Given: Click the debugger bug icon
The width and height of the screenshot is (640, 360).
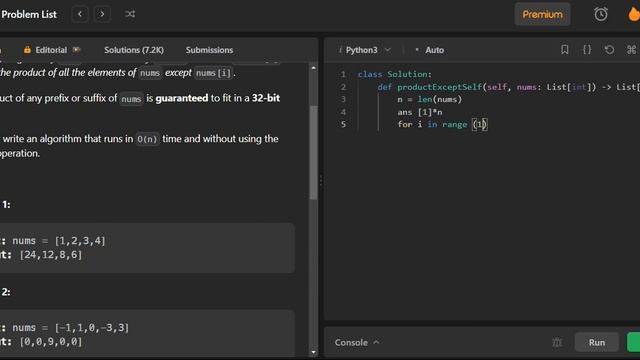Looking at the screenshot, I should point(557,342).
